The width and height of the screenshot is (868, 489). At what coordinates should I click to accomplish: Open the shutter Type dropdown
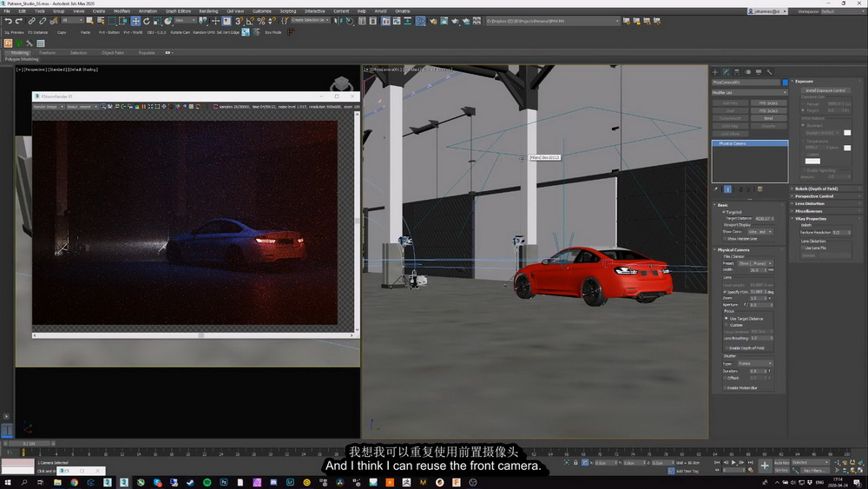pos(754,364)
